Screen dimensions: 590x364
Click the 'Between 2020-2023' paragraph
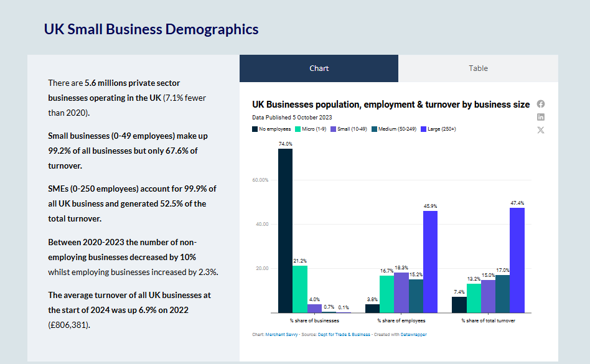click(x=133, y=257)
